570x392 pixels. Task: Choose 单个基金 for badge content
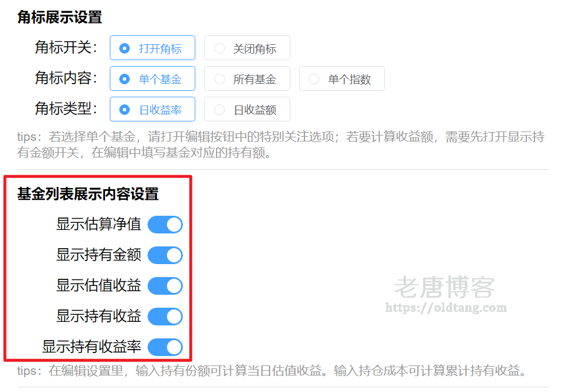point(152,78)
